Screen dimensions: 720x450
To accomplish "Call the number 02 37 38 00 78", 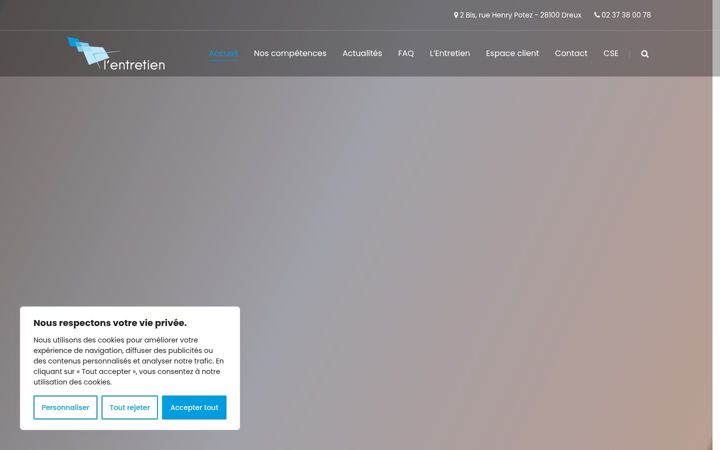I will [626, 15].
